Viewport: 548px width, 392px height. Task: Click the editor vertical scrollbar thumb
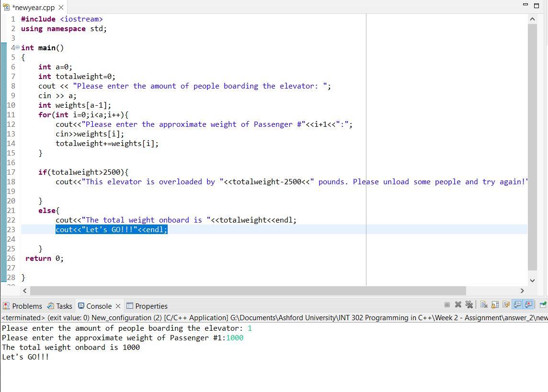point(532,147)
